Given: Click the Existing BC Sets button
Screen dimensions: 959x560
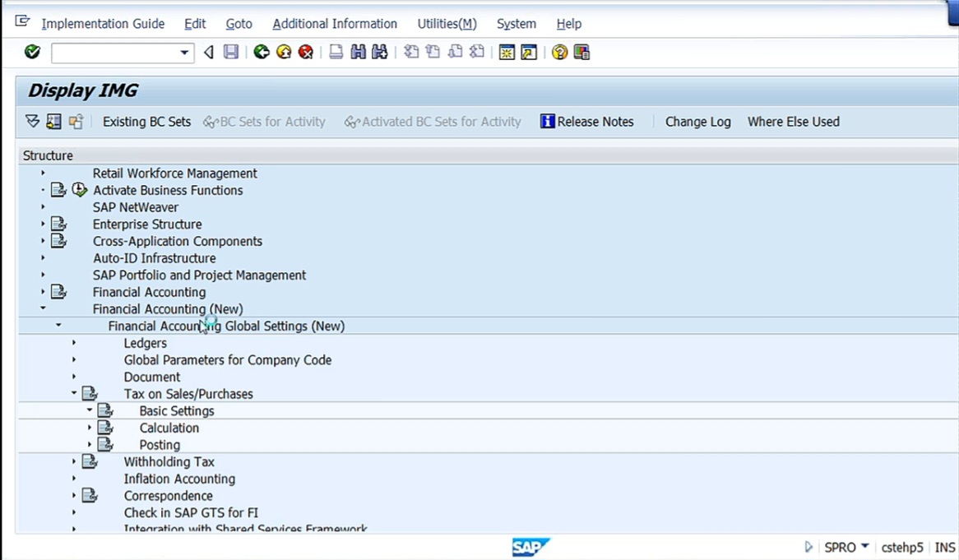Looking at the screenshot, I should (146, 122).
